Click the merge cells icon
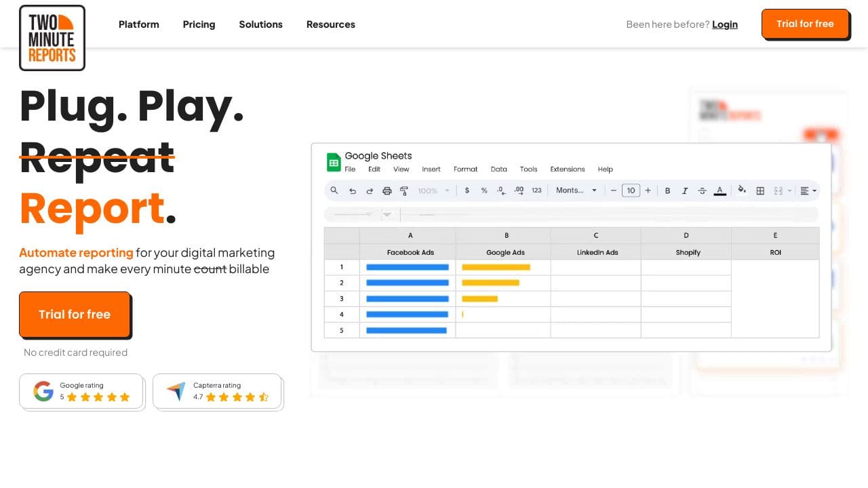Screen dimensions: 868x488 tap(778, 190)
